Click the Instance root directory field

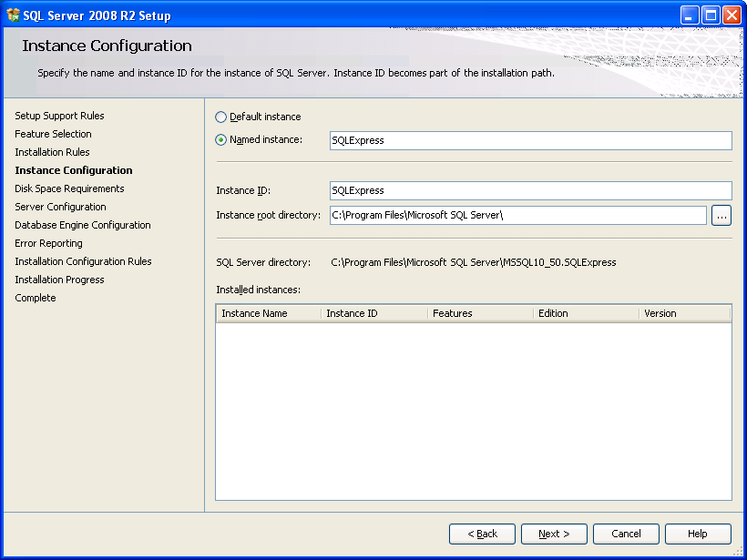517,215
